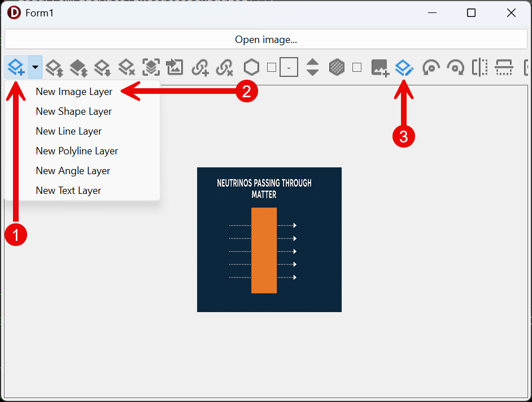
Task: Click the flip horizontal icon
Action: 479,67
